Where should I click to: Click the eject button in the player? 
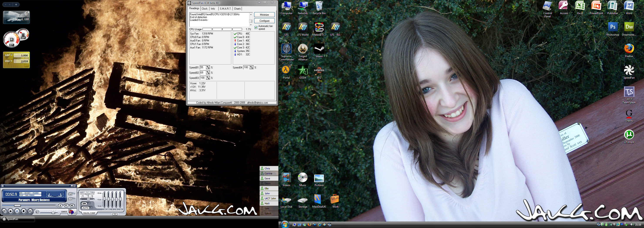pyautogui.click(x=60, y=206)
